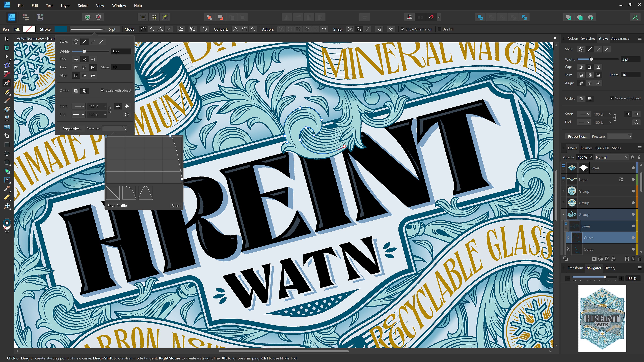Open the Normal blend mode dropdown

coord(611,157)
